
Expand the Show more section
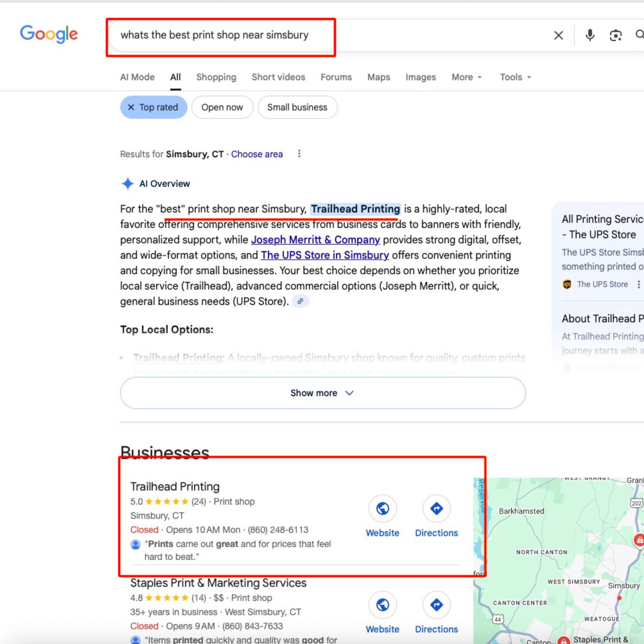[322, 393]
